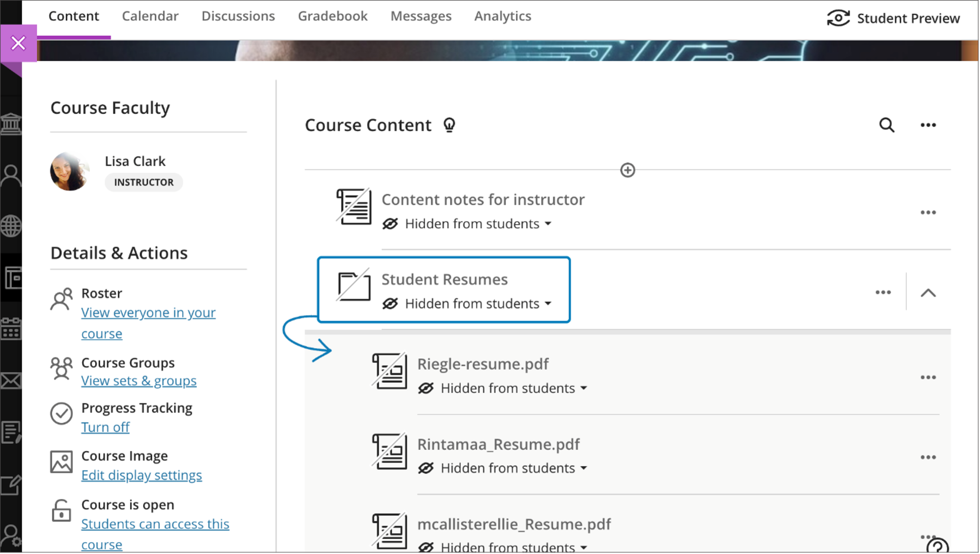This screenshot has height=554, width=980.
Task: Switch to the Discussions tab
Action: [238, 16]
